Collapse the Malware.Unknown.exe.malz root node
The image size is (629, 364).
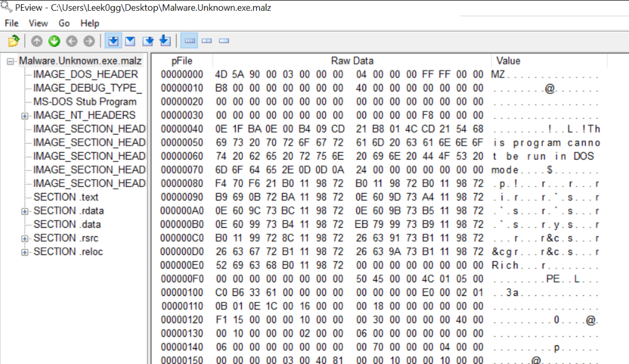click(10, 61)
